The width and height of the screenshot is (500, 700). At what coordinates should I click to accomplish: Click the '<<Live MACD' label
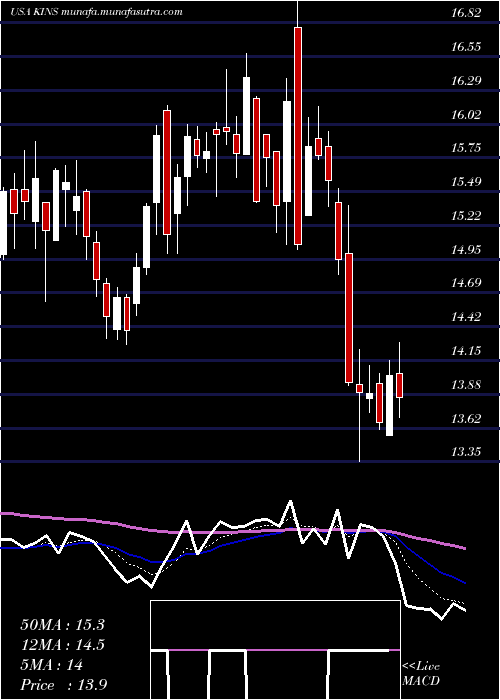[421, 674]
